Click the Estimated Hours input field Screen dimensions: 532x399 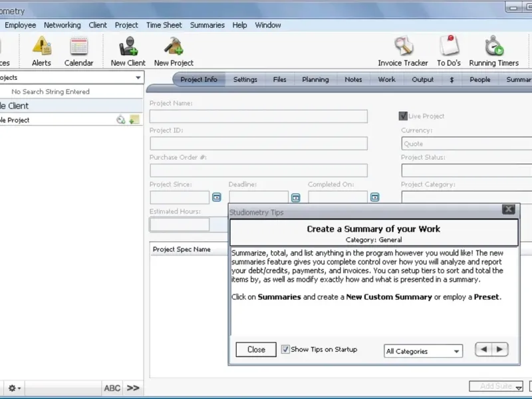coord(180,225)
